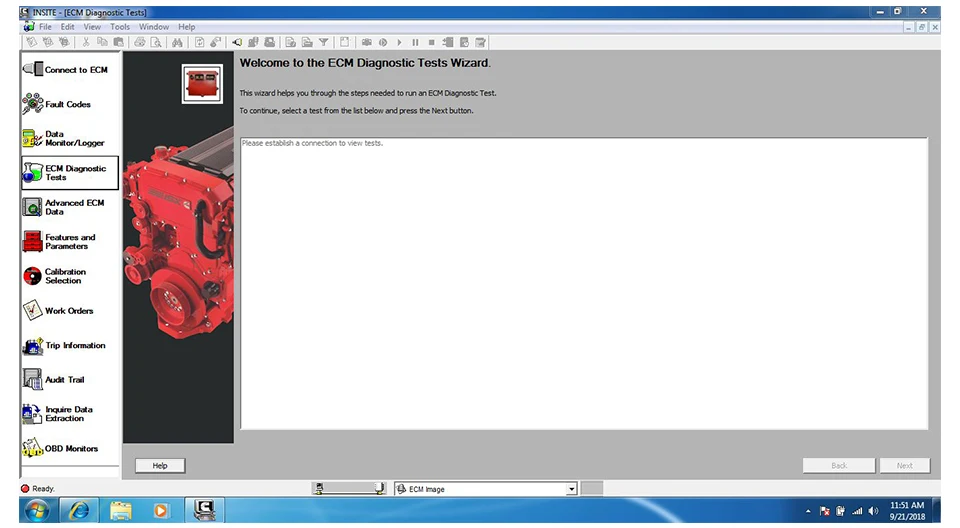Click the Print Preview toolbar icon
The image size is (960, 528).
(x=156, y=42)
